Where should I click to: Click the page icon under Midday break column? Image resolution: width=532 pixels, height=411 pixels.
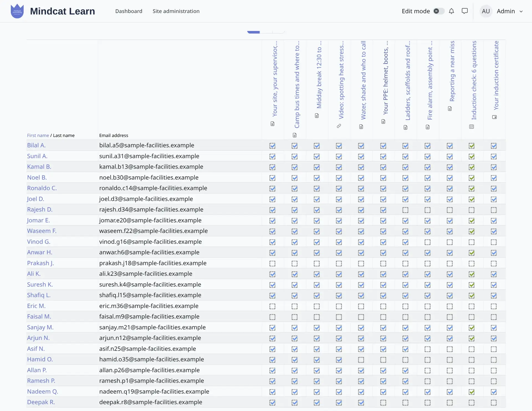(317, 116)
